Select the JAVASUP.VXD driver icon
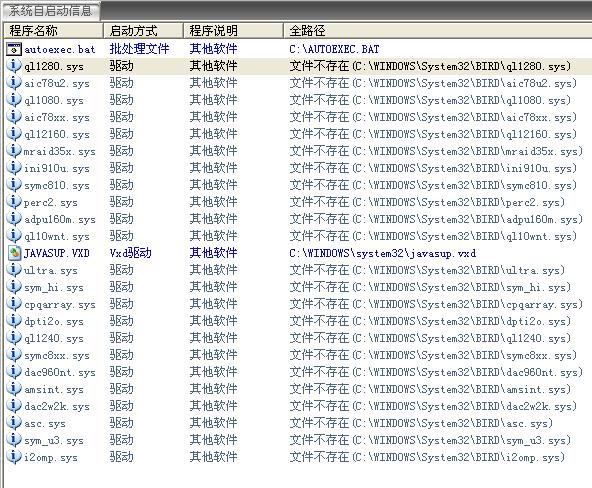 coord(14,253)
